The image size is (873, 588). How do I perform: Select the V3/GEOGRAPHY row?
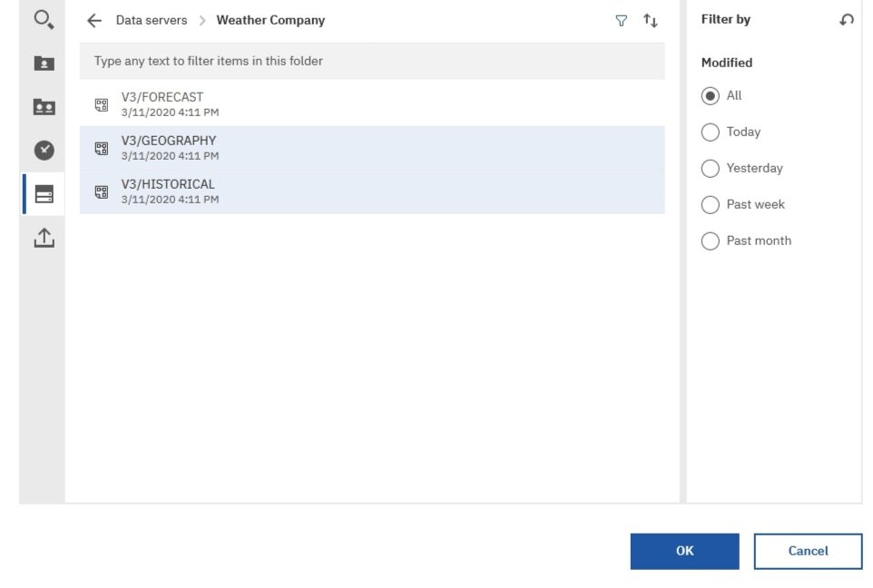pos(372,148)
